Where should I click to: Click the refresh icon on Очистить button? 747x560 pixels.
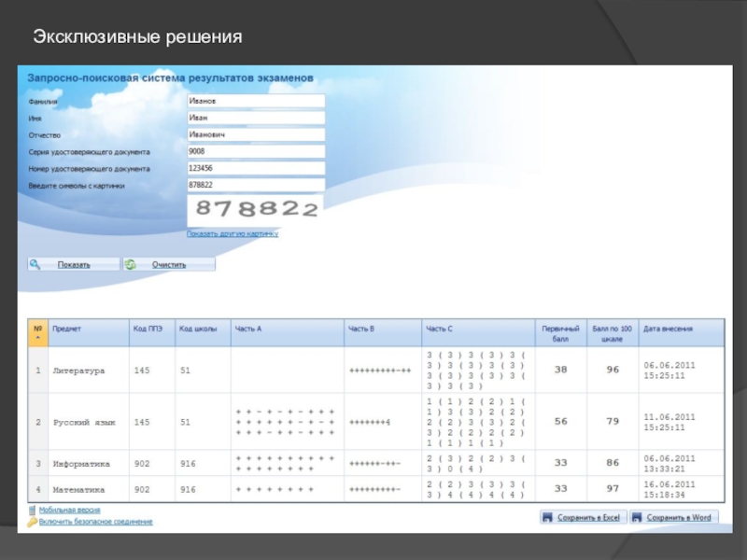131,264
